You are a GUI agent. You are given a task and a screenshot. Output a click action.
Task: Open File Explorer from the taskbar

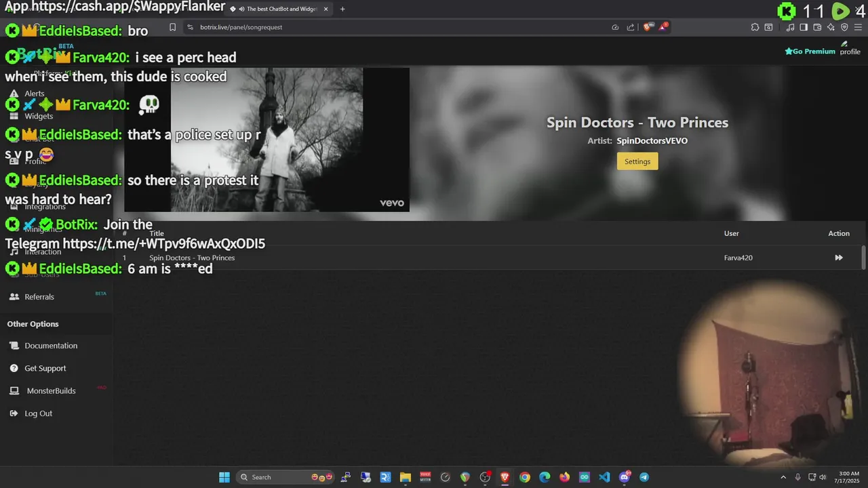(406, 477)
